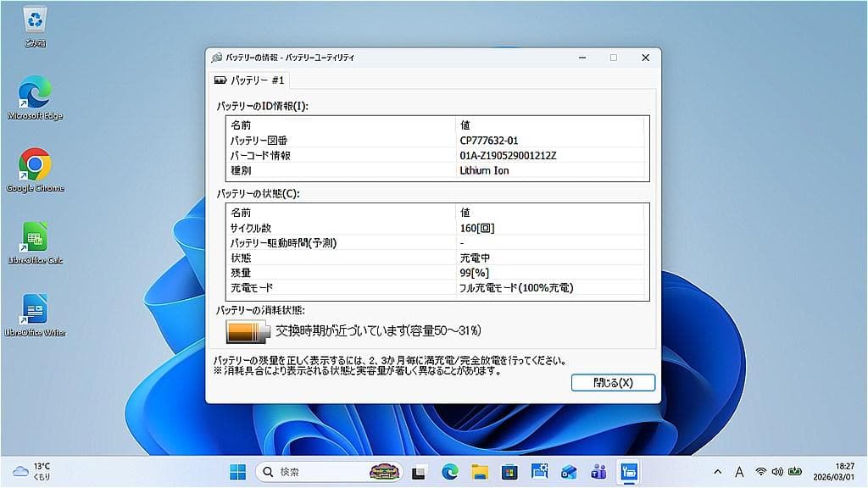Open the Recycle Bin desktop icon
Viewport: 868px width, 488px height.
(x=35, y=26)
